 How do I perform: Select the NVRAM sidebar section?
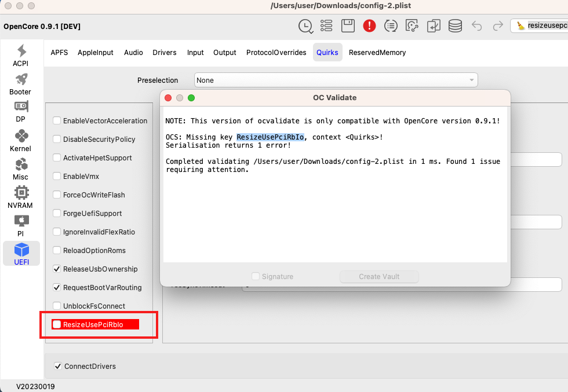point(21,197)
